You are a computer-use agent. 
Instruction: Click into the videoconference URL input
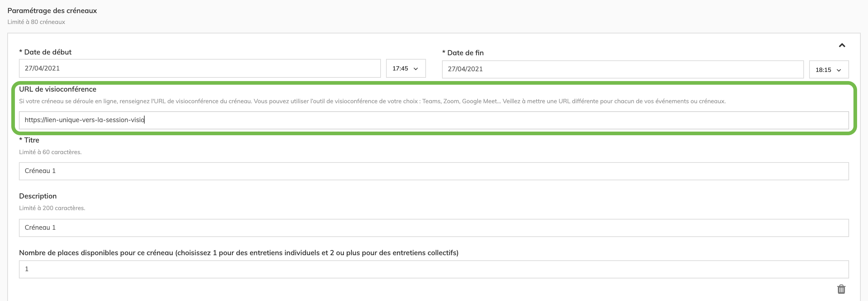pos(434,120)
